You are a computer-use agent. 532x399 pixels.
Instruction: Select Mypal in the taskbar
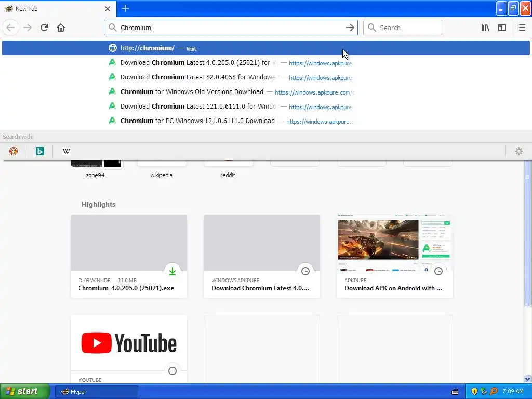(96, 392)
